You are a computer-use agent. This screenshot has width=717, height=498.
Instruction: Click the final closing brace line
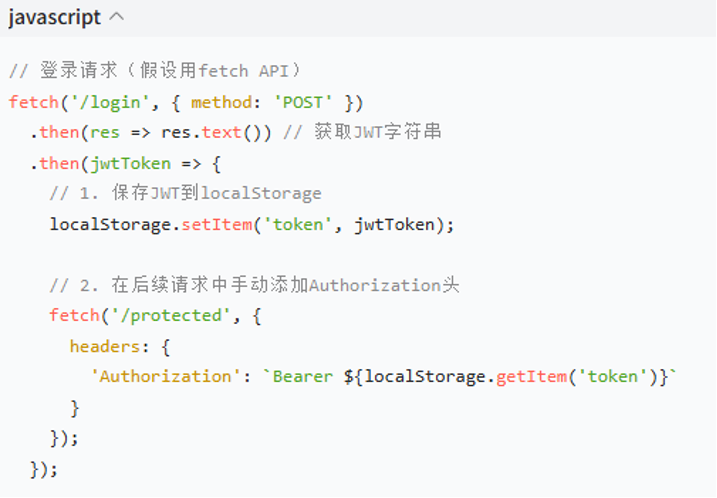point(44,469)
